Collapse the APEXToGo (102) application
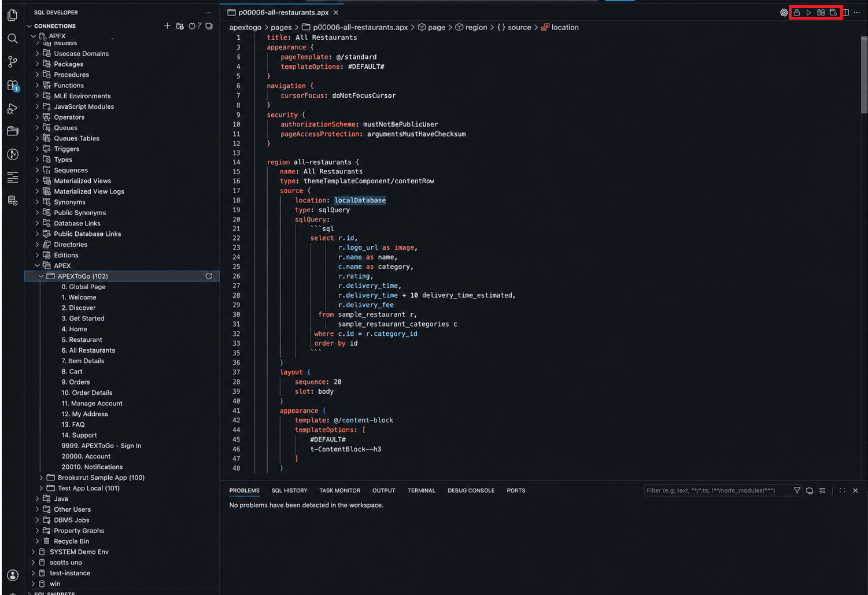This screenshot has height=595, width=868. pyautogui.click(x=41, y=276)
